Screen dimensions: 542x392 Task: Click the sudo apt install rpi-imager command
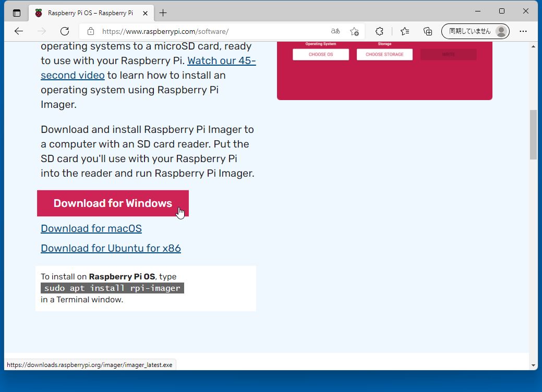[x=112, y=288]
